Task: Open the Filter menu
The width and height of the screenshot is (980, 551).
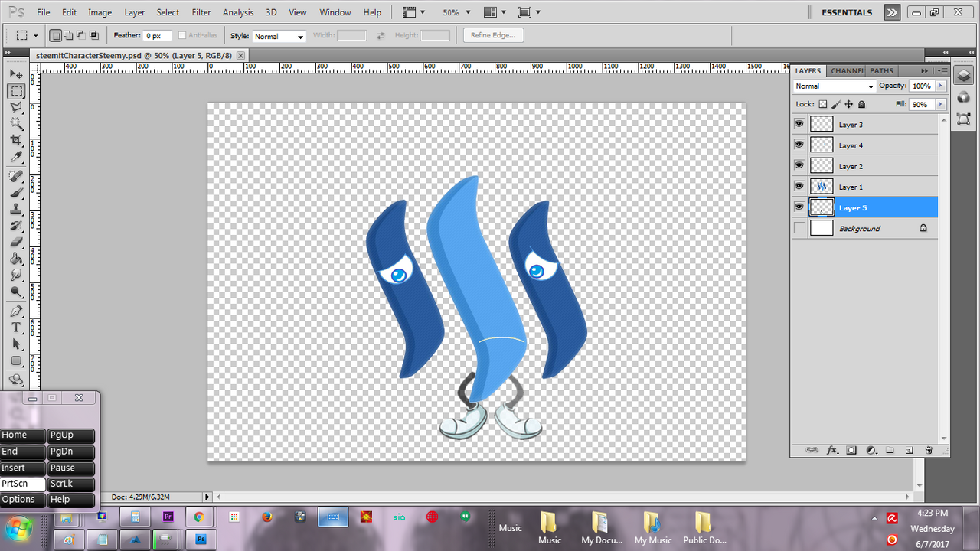Action: [x=201, y=12]
